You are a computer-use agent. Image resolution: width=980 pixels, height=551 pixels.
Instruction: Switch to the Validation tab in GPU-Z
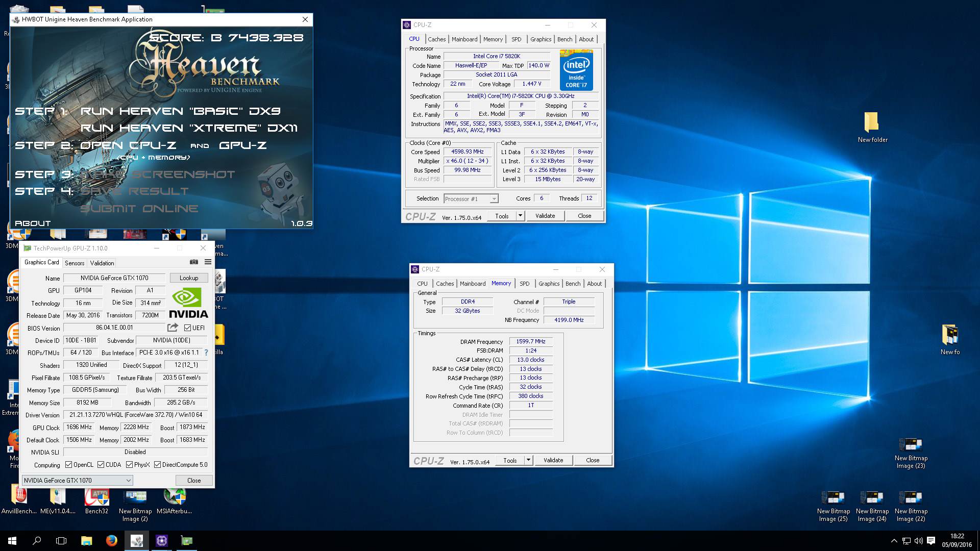102,263
